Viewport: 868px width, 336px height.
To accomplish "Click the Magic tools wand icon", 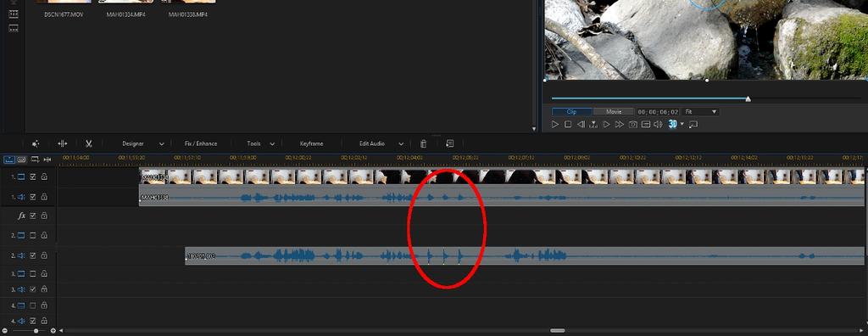I will coord(36,143).
